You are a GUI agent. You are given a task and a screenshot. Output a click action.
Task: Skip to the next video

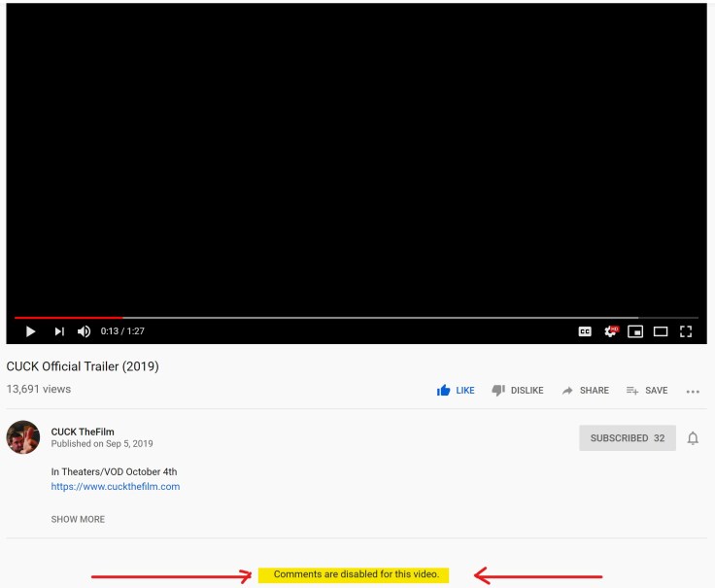(x=59, y=331)
